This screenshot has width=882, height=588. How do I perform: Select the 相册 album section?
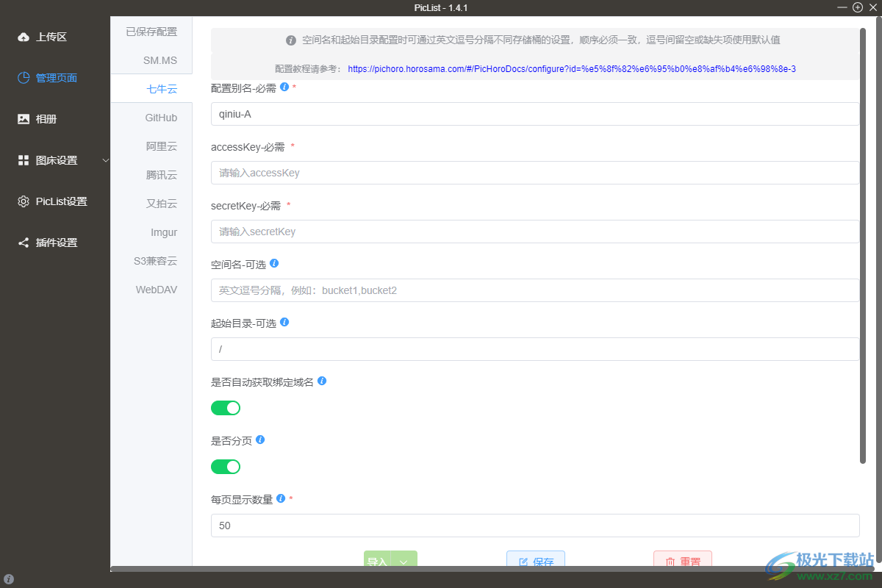click(44, 118)
